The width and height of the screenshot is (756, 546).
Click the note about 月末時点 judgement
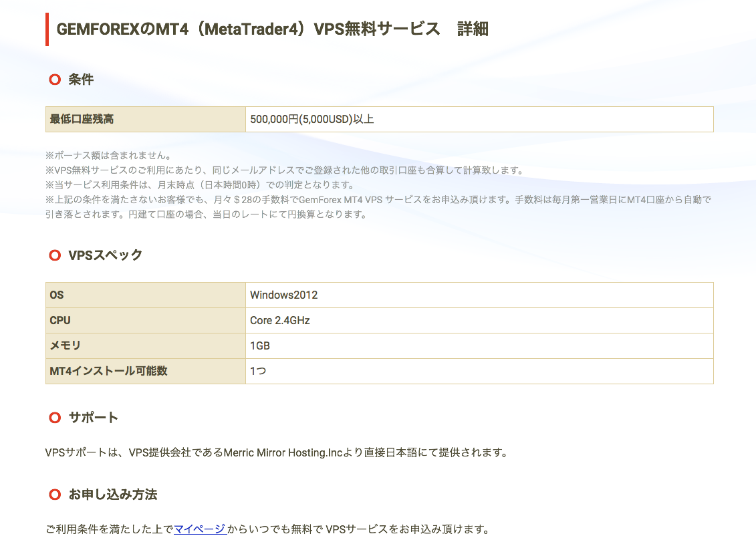point(201,185)
